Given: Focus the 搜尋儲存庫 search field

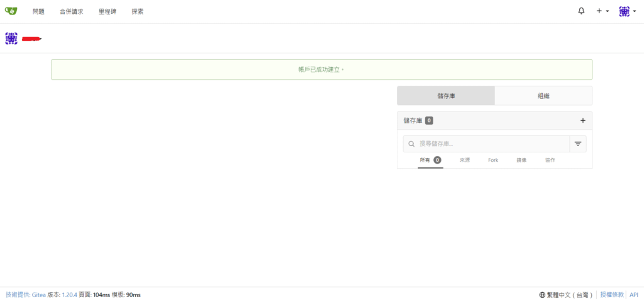Looking at the screenshot, I should pyautogui.click(x=486, y=144).
